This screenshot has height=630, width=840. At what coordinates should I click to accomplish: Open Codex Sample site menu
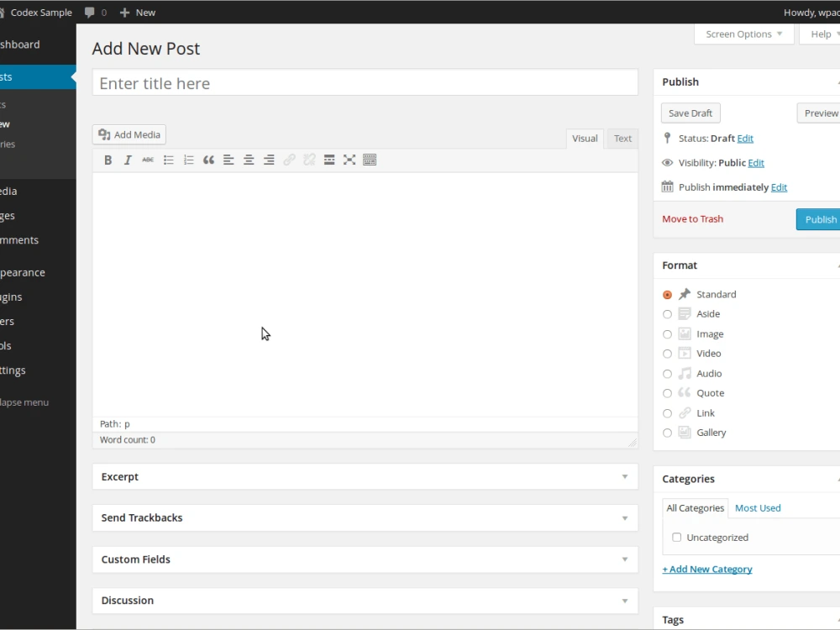tap(36, 13)
